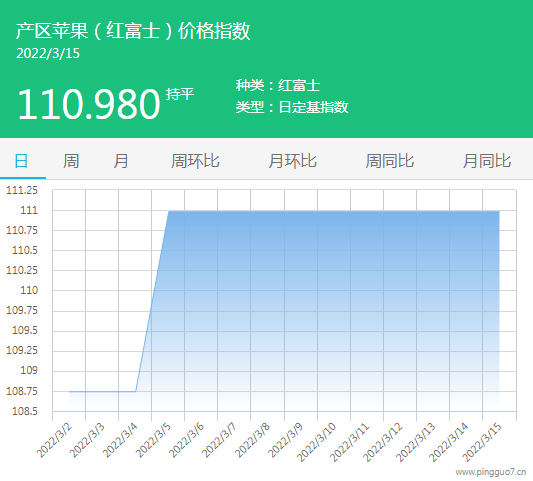Click the 种类：红富士 label
The image size is (533, 481).
coord(278,85)
